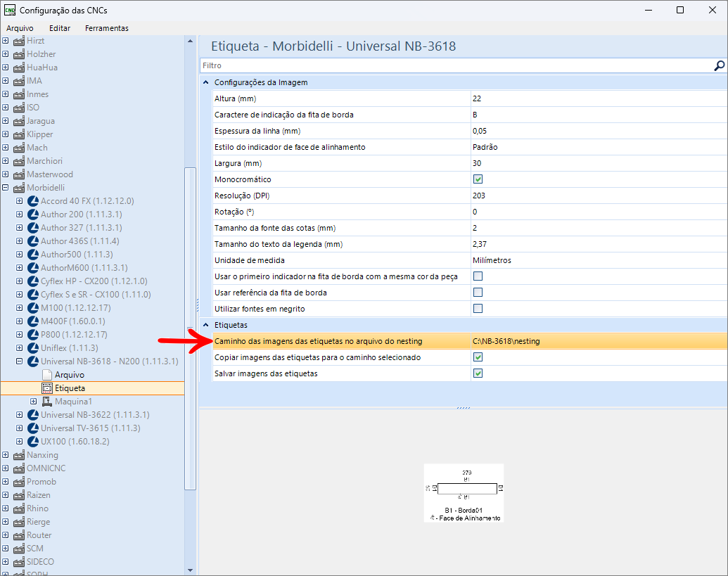728x576 pixels.
Task: Click the Promob factory icon
Action: 19,482
